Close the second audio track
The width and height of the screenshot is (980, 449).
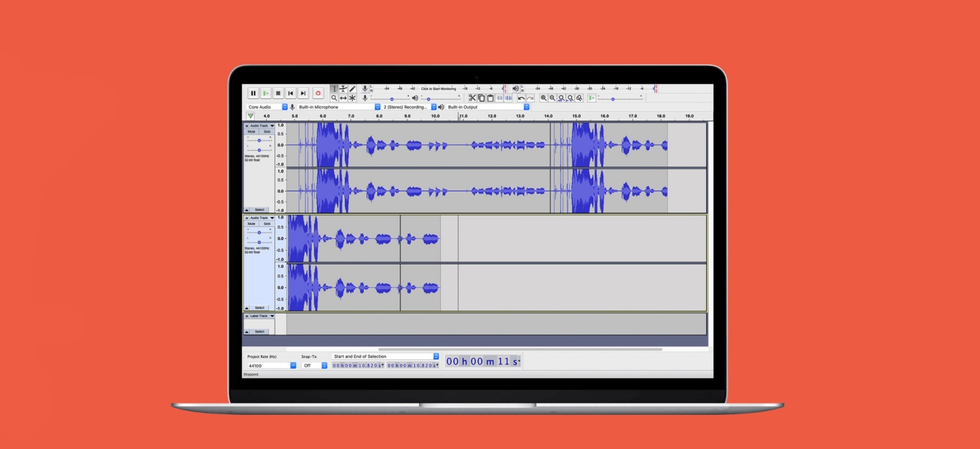247,218
